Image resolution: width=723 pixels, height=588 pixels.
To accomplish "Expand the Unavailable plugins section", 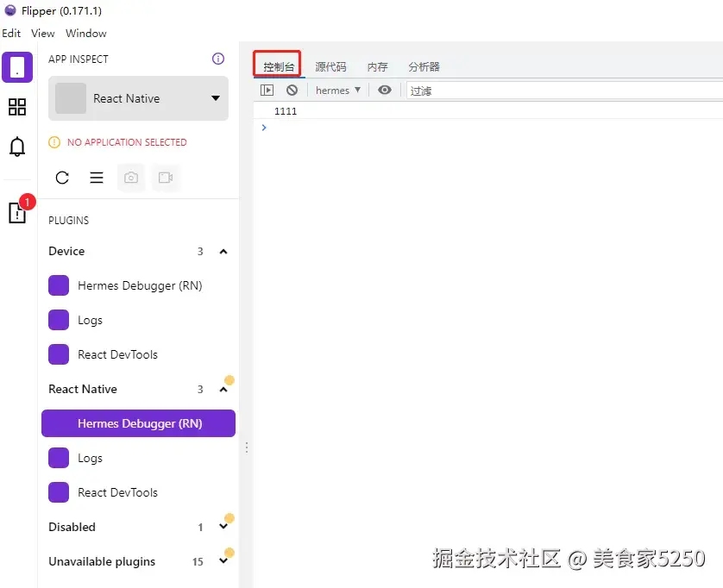I will tap(223, 561).
